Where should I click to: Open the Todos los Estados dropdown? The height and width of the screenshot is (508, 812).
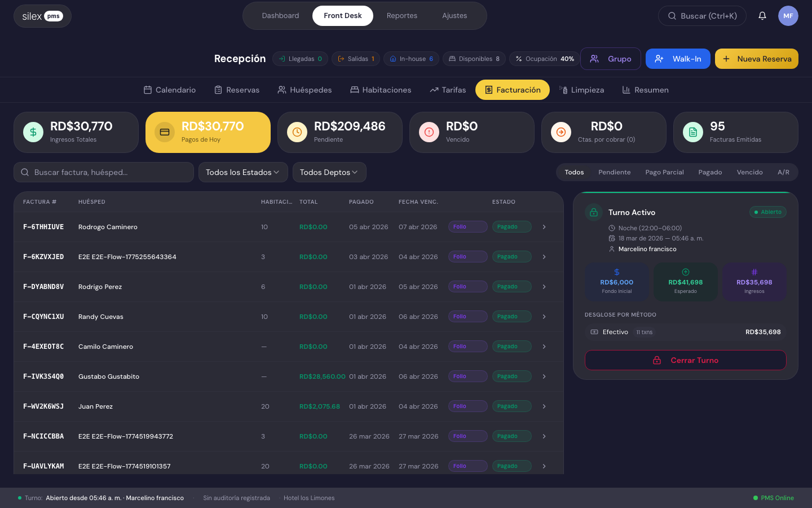coord(242,172)
